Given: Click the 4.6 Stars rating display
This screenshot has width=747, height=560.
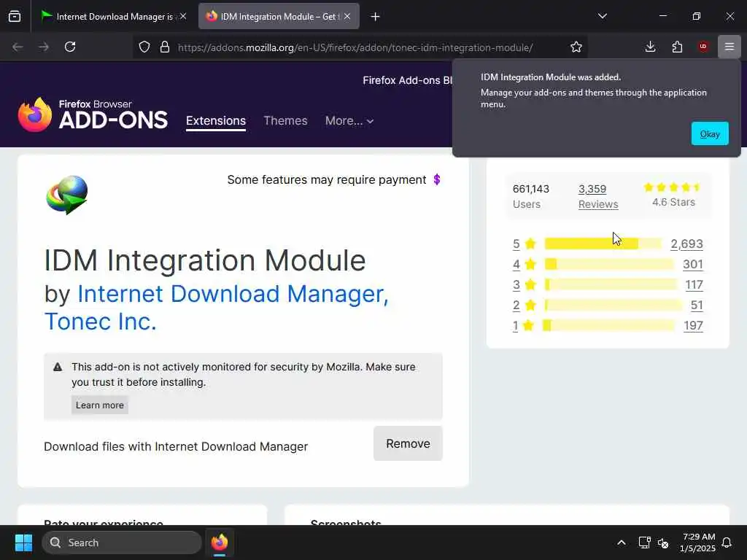Looking at the screenshot, I should (673, 195).
